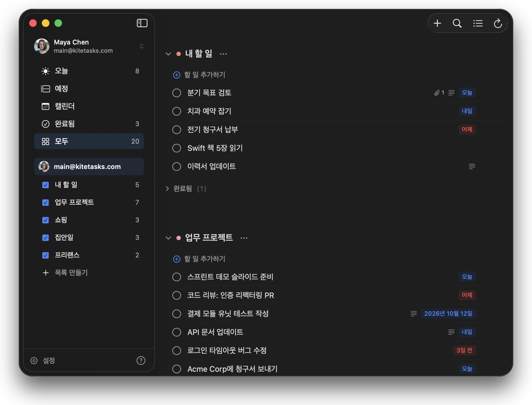Mark 전기 청구서 납부 as done
The width and height of the screenshot is (532, 405).
point(177,130)
